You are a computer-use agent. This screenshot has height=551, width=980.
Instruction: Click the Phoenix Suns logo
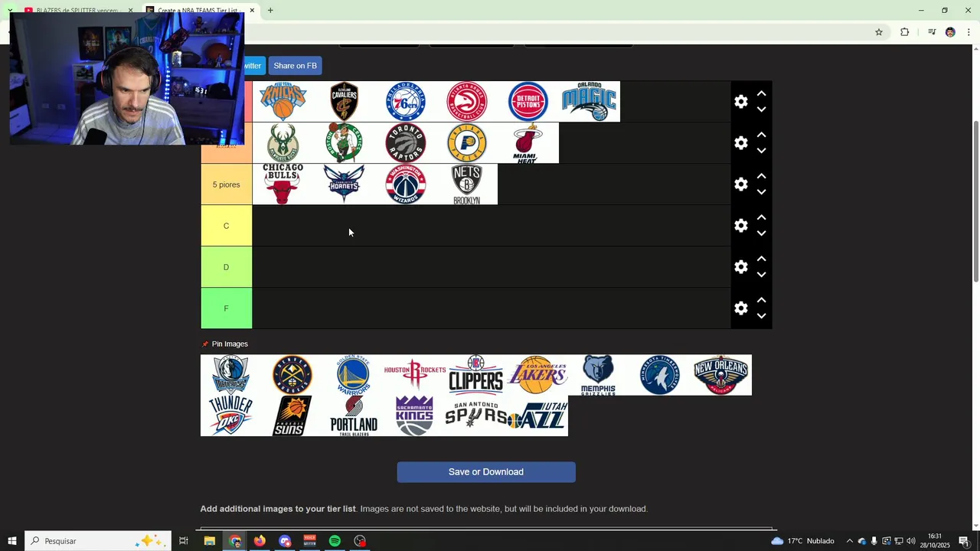292,416
